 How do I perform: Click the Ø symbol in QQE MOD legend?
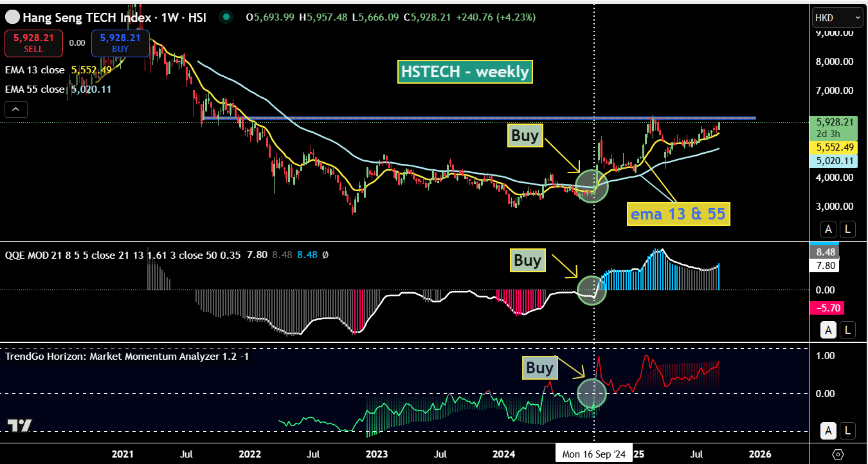[325, 255]
